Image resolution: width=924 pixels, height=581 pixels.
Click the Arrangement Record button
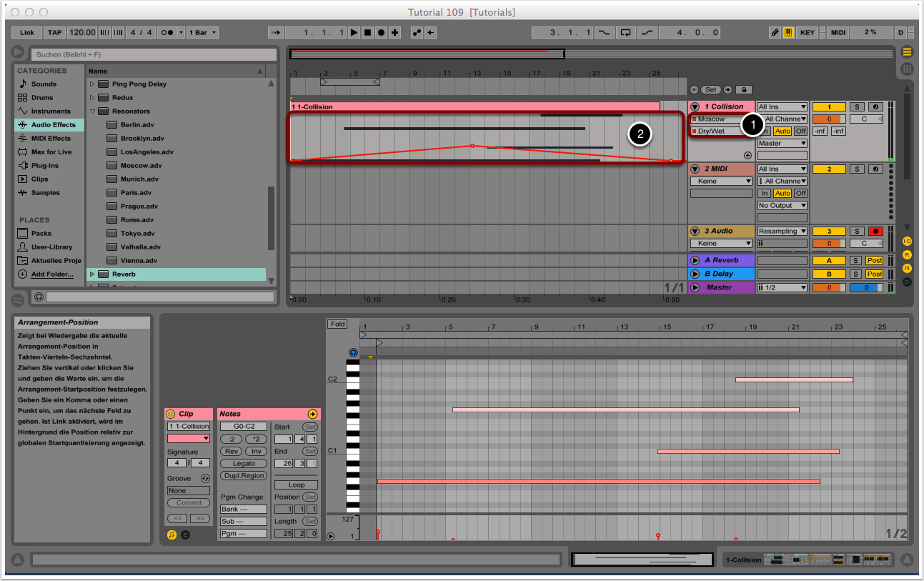pos(381,33)
